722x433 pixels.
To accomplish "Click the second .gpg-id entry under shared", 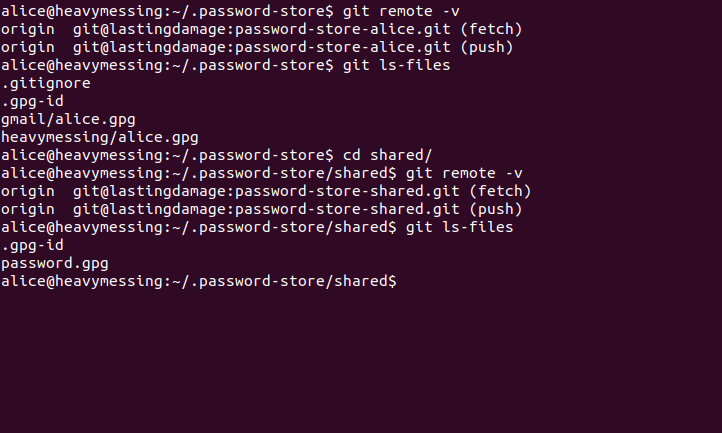I will click(33, 246).
